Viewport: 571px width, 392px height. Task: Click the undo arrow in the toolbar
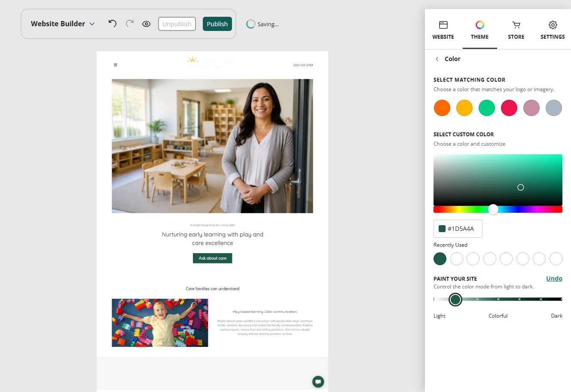pos(113,24)
